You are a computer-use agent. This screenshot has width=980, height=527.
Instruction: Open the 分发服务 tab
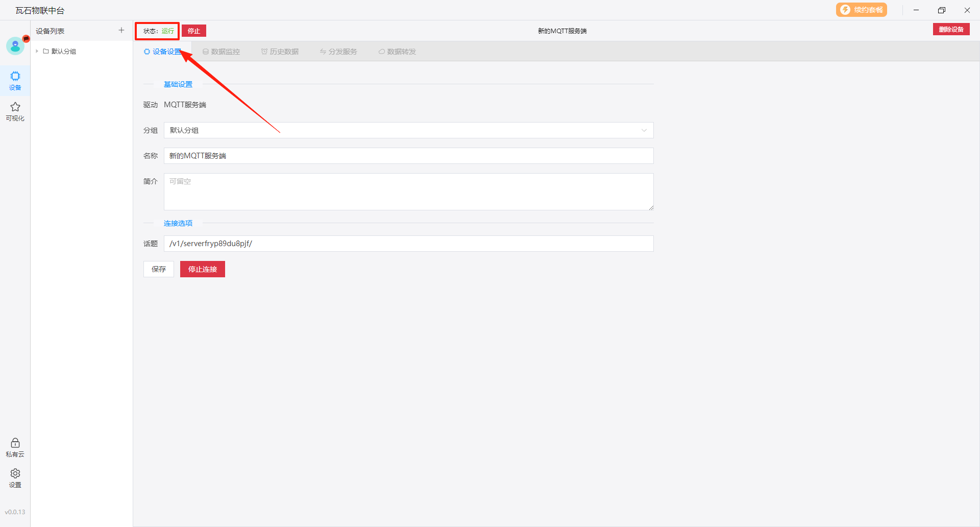click(x=338, y=52)
